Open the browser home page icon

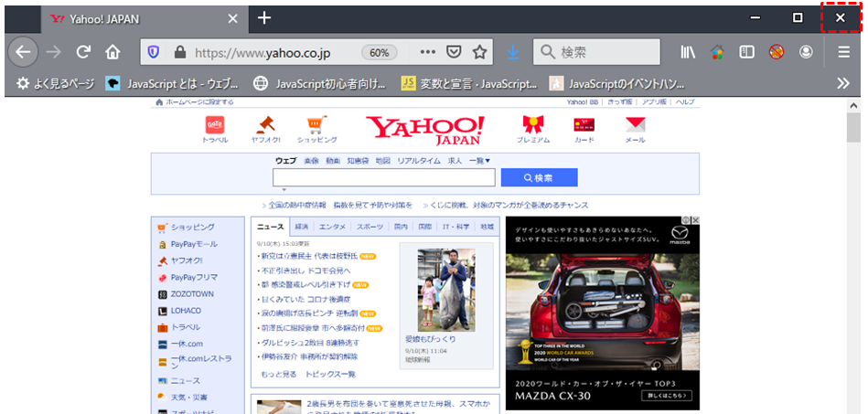tap(113, 53)
